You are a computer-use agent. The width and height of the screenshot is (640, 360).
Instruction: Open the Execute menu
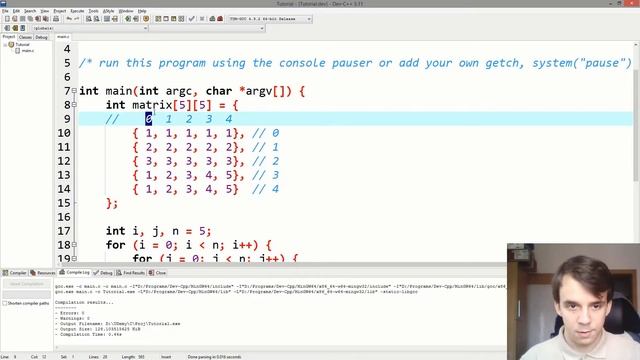pyautogui.click(x=77, y=11)
